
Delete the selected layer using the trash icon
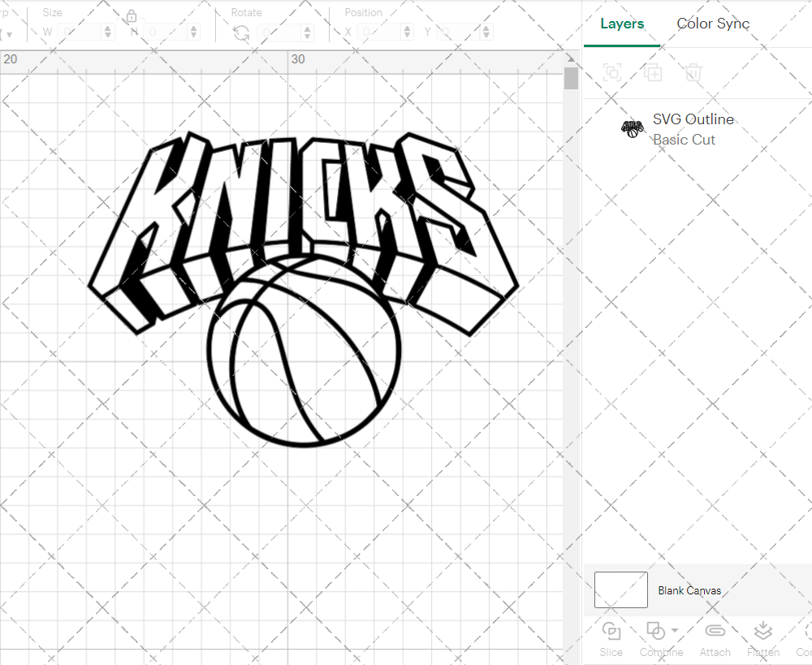click(693, 72)
